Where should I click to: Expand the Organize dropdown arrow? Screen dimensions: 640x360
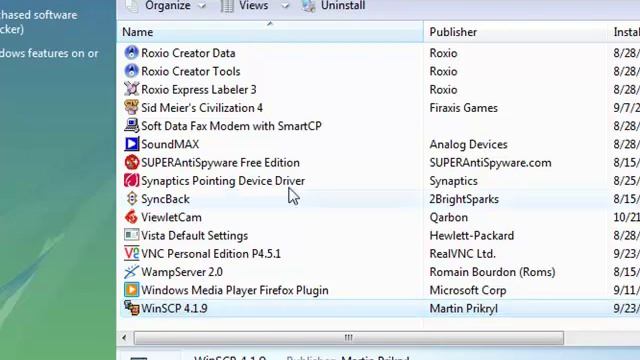click(202, 6)
